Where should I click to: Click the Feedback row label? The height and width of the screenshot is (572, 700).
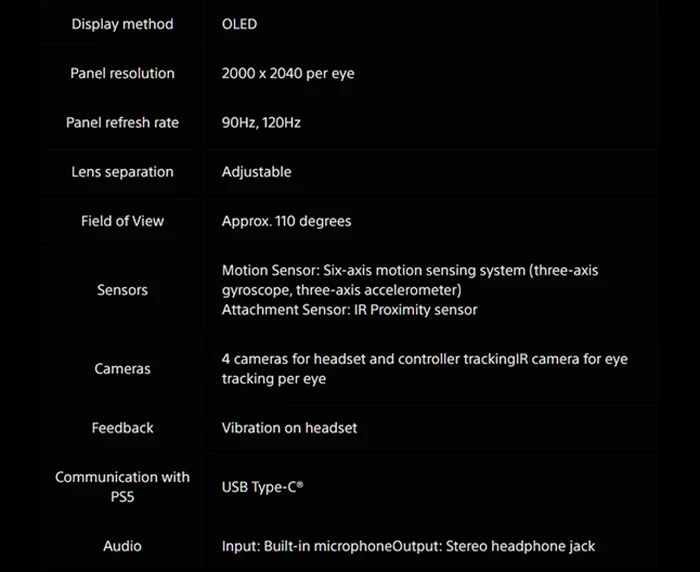(122, 428)
